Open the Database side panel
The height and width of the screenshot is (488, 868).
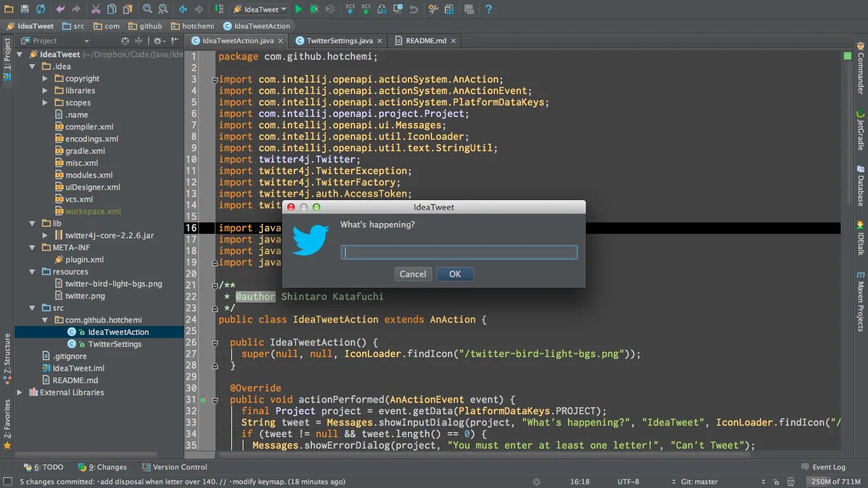coord(861,186)
